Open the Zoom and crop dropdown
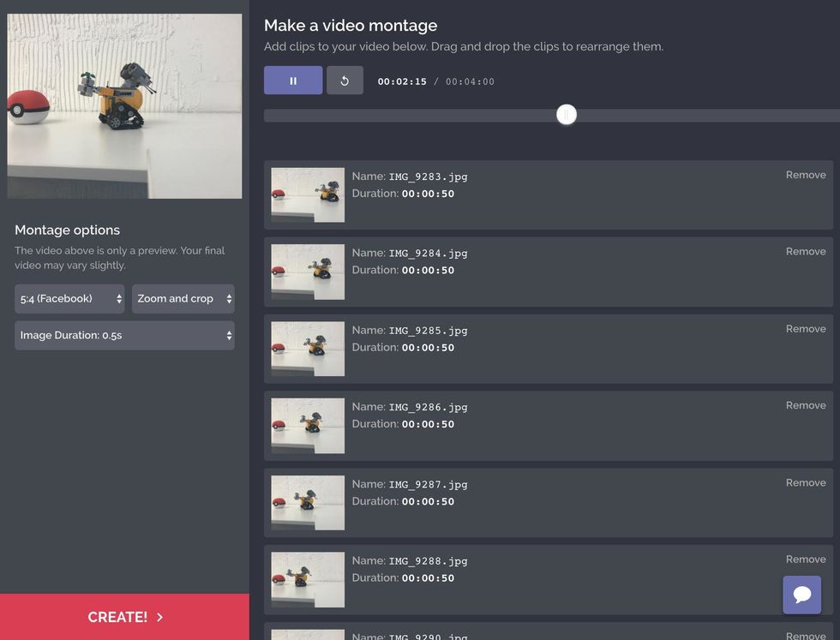840x640 pixels. point(183,299)
